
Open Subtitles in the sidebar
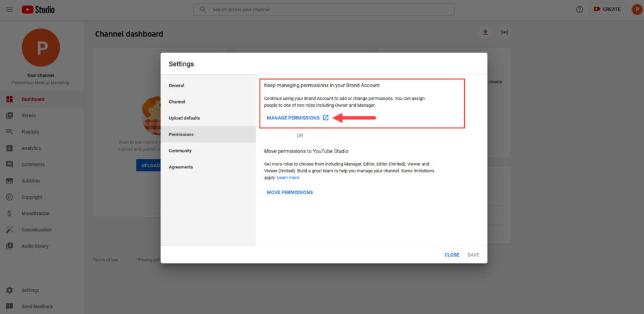pyautogui.click(x=31, y=181)
